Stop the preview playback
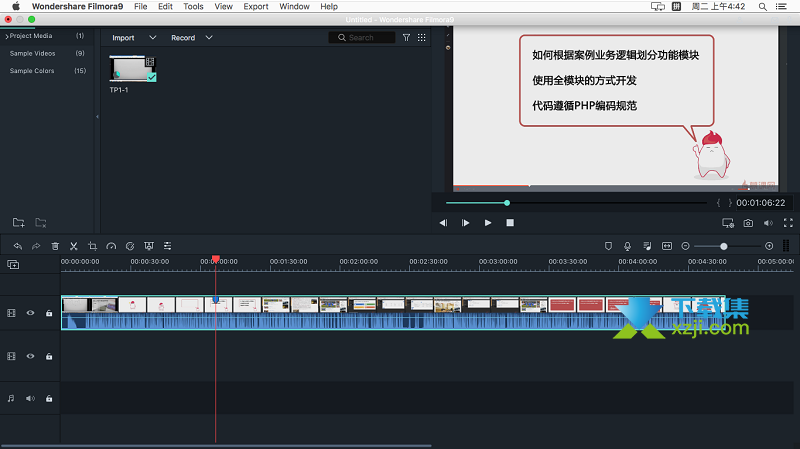The image size is (800, 449). coord(510,223)
